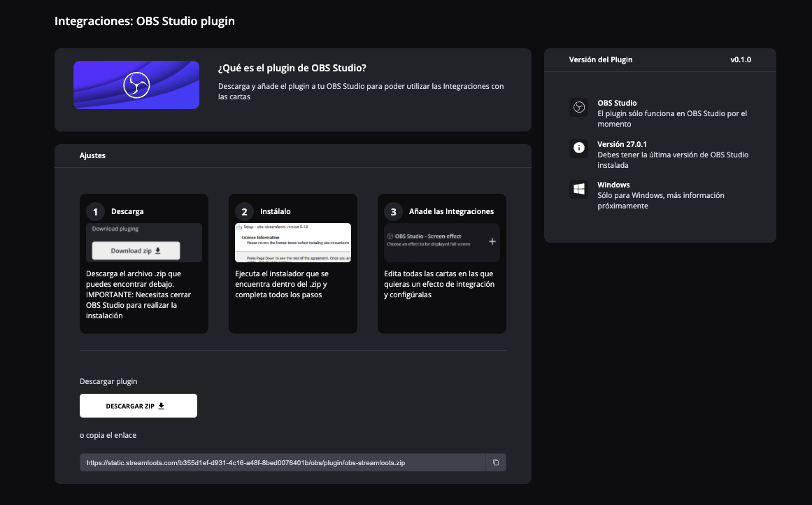Click the v0.1.0 version label
The image size is (812, 505).
741,59
